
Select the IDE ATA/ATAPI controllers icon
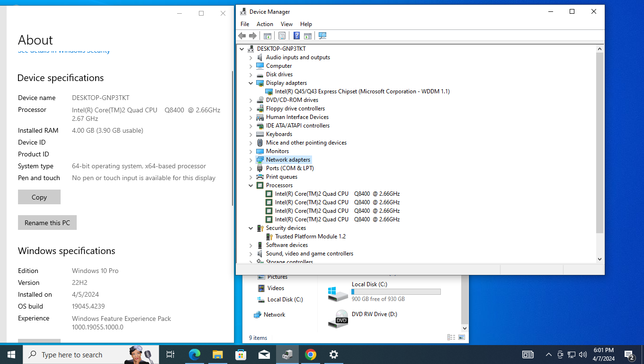tap(260, 126)
